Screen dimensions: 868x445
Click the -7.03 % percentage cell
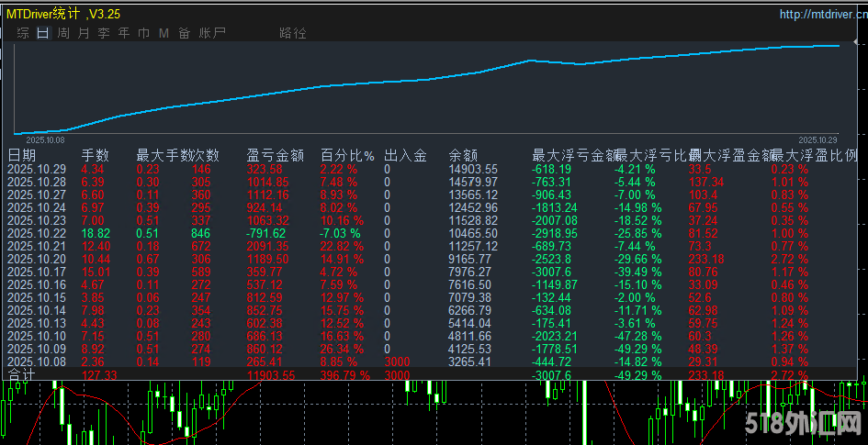[x=340, y=233]
